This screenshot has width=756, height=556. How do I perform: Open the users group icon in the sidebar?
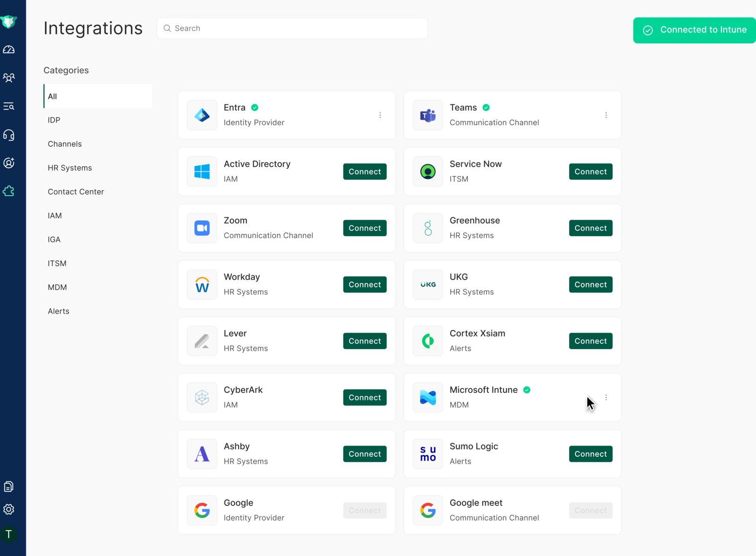pos(9,78)
